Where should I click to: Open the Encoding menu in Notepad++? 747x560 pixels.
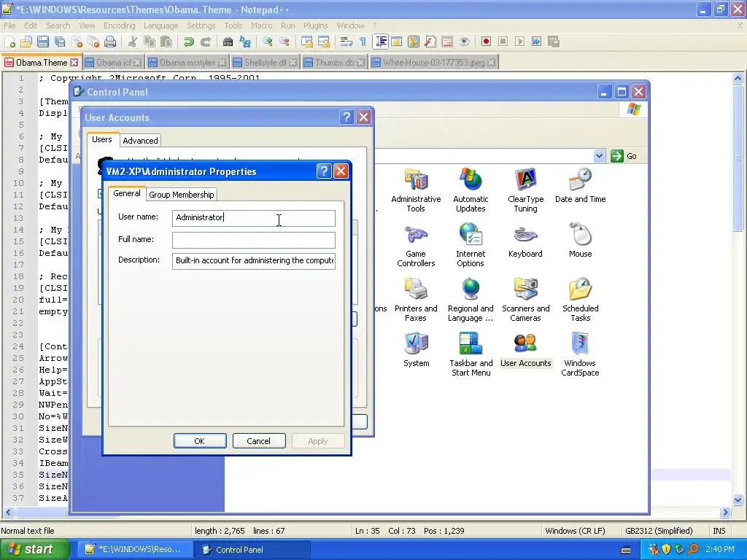point(120,26)
